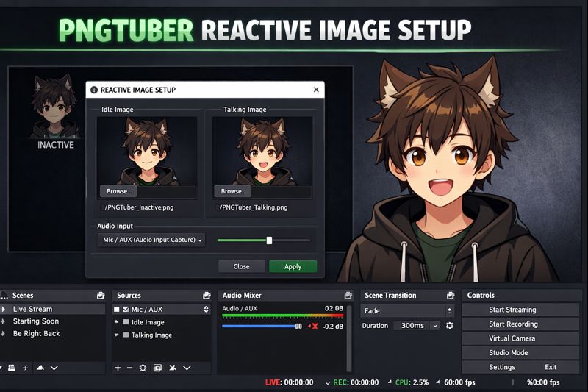
Task: Toggle visibility box for Talking Image source
Action: 126,335
